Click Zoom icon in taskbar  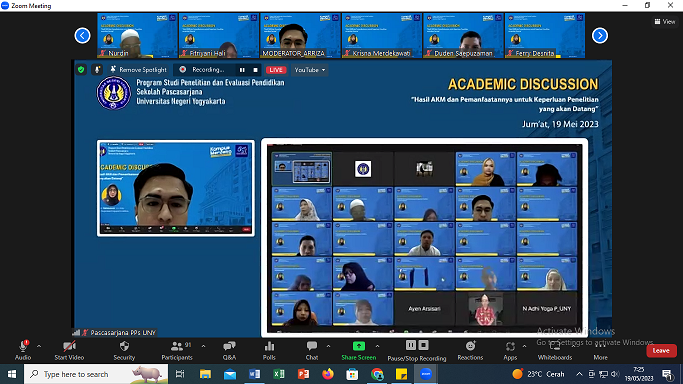pos(426,374)
